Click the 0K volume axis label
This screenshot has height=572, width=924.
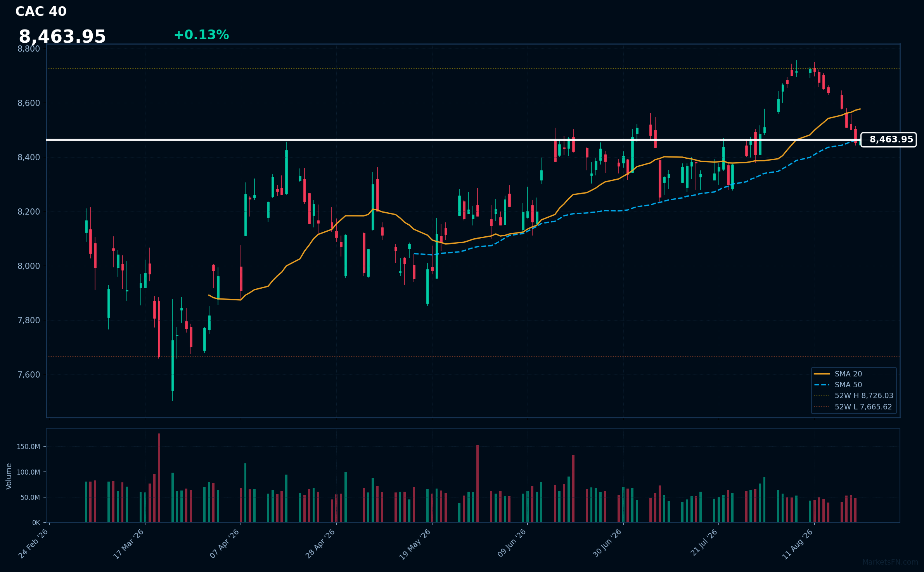pos(36,523)
